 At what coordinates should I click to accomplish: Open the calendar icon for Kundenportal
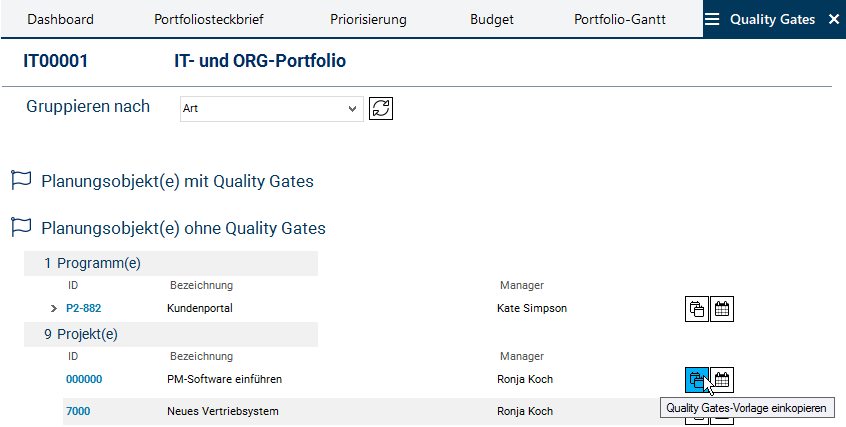[722, 308]
